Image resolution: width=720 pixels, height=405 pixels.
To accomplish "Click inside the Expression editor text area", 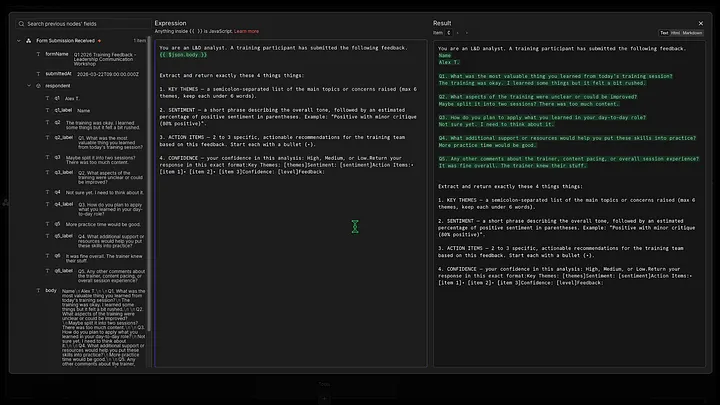I will click(x=291, y=203).
